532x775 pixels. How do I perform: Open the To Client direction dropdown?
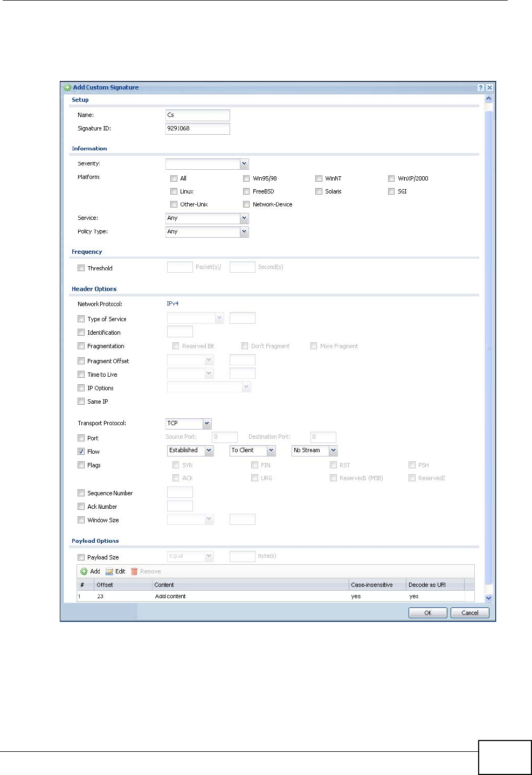[271, 451]
